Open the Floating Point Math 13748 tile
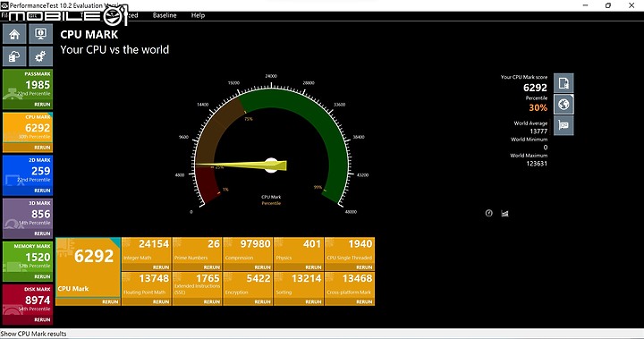The image size is (644, 339). pyautogui.click(x=147, y=284)
